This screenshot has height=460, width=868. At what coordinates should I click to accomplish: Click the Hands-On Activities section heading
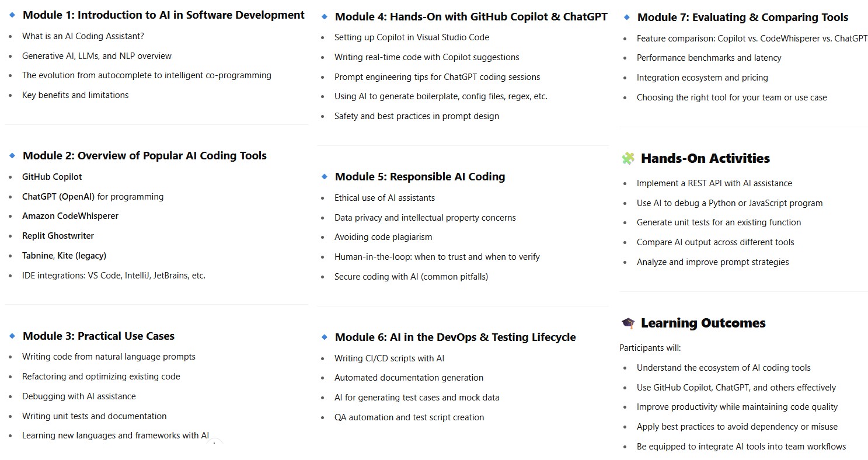[705, 159]
